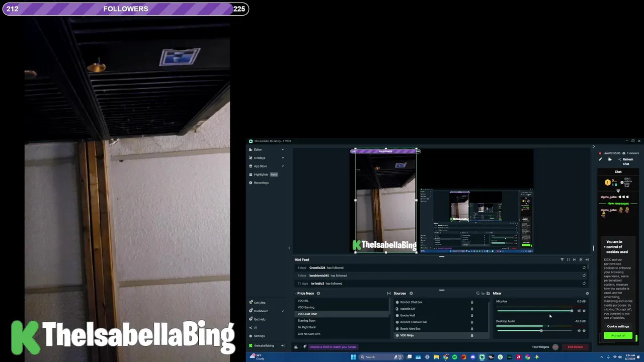Click Choose a shell to match your runner
The height and width of the screenshot is (362, 644).
click(x=333, y=346)
